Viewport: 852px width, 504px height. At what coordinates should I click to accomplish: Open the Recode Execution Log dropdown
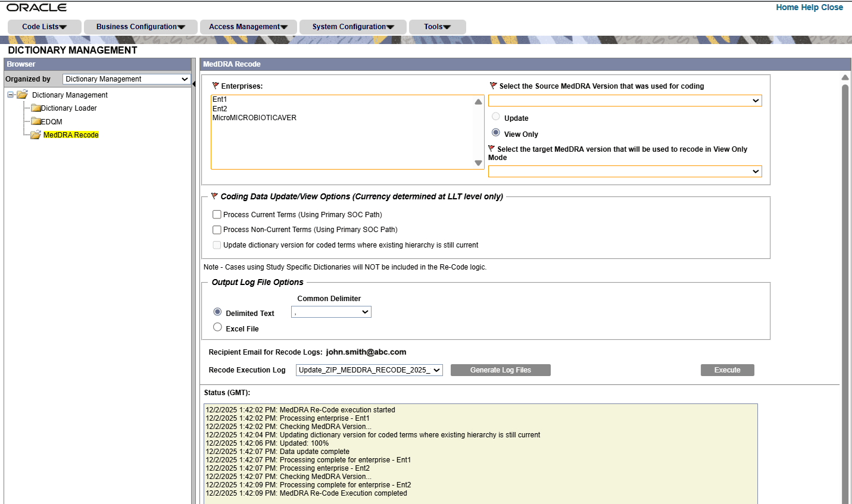click(x=369, y=370)
